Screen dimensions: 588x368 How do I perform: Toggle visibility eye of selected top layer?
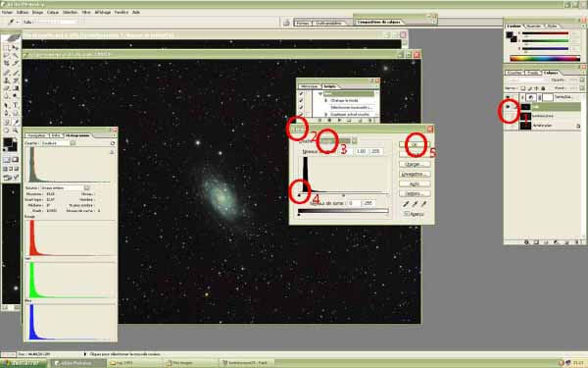pyautogui.click(x=508, y=107)
